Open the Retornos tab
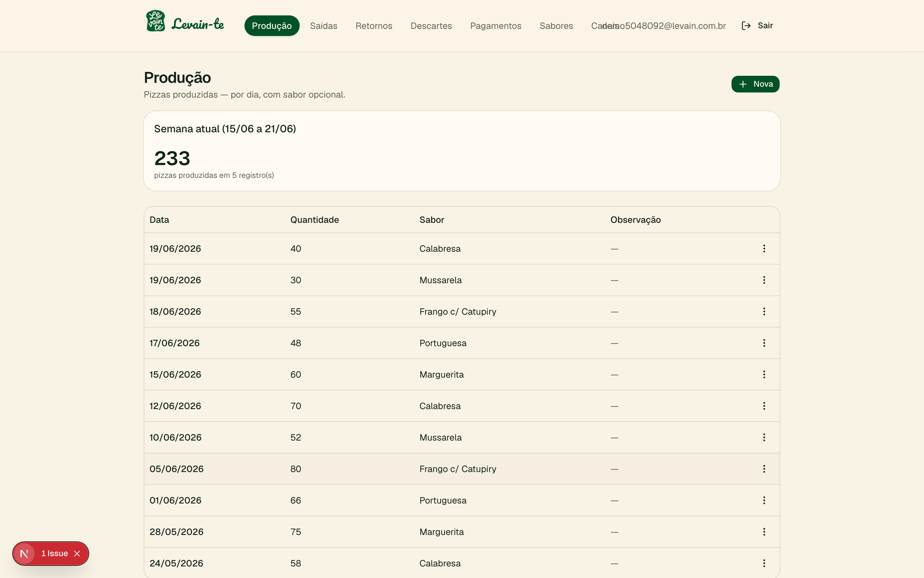 click(374, 26)
